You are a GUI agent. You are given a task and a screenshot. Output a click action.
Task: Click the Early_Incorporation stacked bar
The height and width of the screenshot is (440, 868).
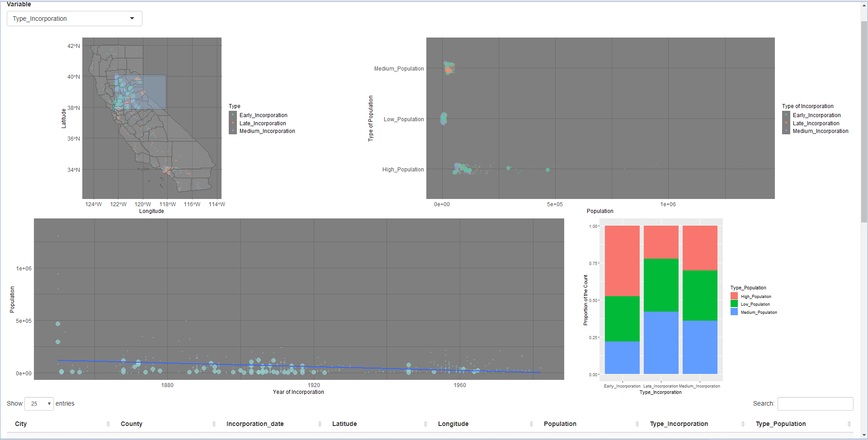pyautogui.click(x=622, y=300)
